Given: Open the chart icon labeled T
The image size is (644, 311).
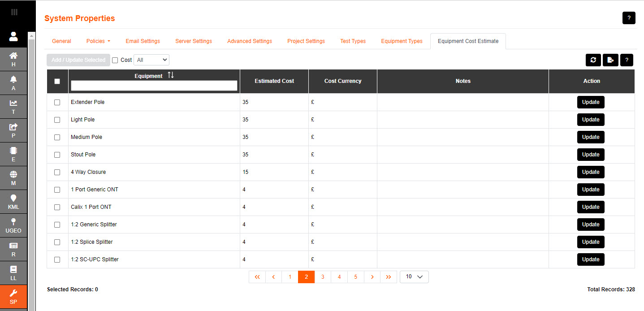Looking at the screenshot, I should click(x=13, y=107).
